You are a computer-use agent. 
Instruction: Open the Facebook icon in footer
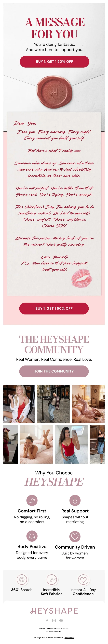pos(47,621)
